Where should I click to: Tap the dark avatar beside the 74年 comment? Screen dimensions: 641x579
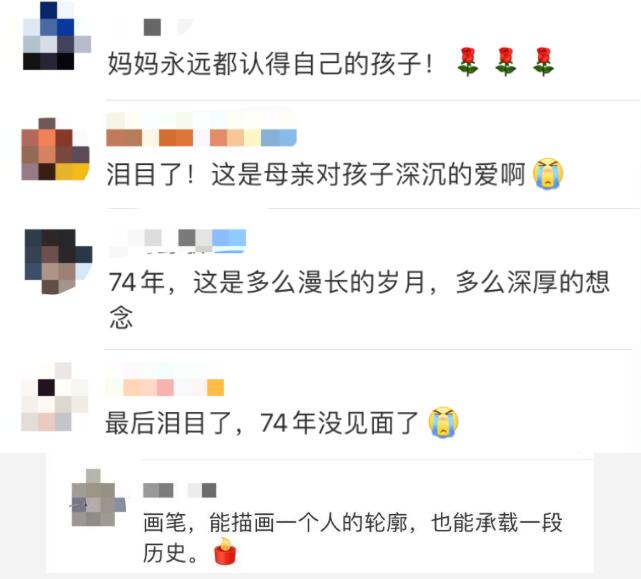point(58,262)
